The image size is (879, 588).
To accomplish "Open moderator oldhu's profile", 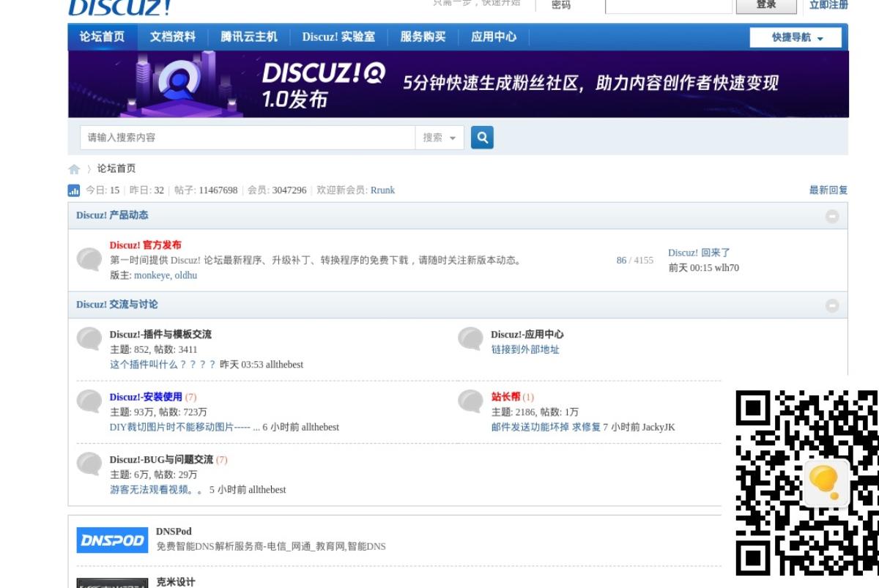I will click(186, 276).
